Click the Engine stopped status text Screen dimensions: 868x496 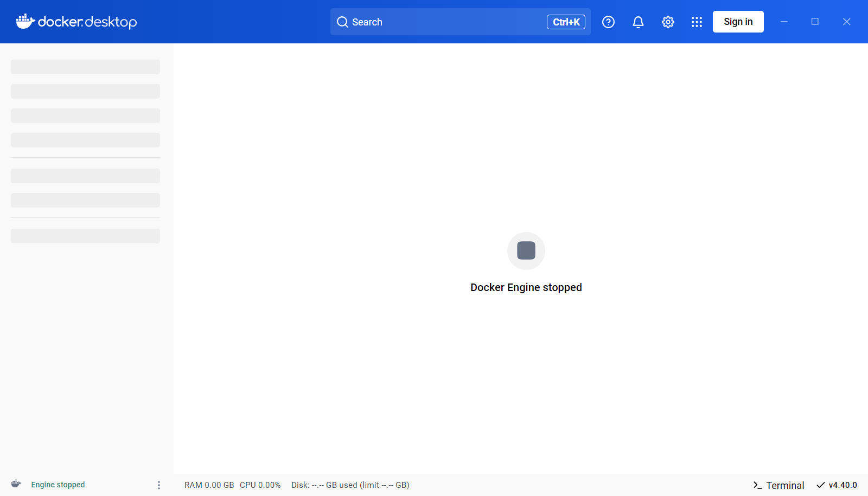point(58,485)
